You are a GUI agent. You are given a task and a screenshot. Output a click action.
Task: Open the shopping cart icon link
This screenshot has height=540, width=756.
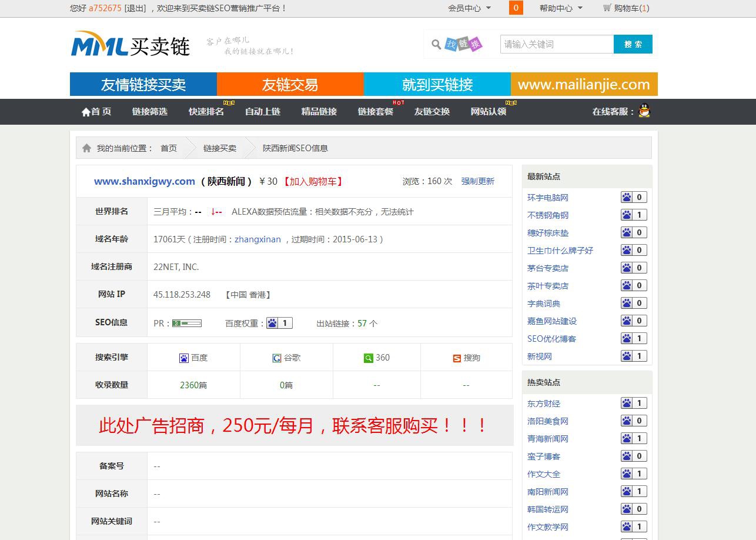coord(607,8)
